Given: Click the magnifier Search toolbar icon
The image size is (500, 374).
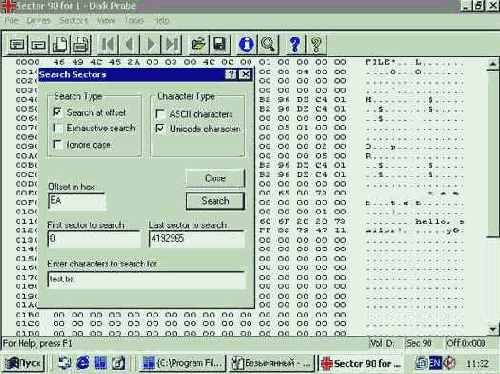Looking at the screenshot, I should click(268, 44).
